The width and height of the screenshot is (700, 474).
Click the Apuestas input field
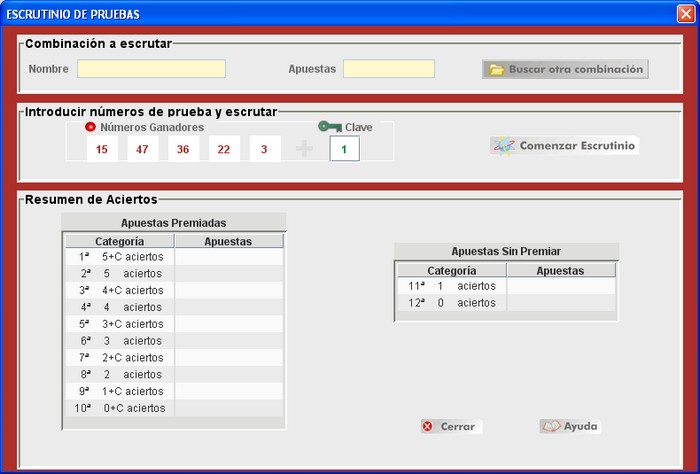coord(388,69)
